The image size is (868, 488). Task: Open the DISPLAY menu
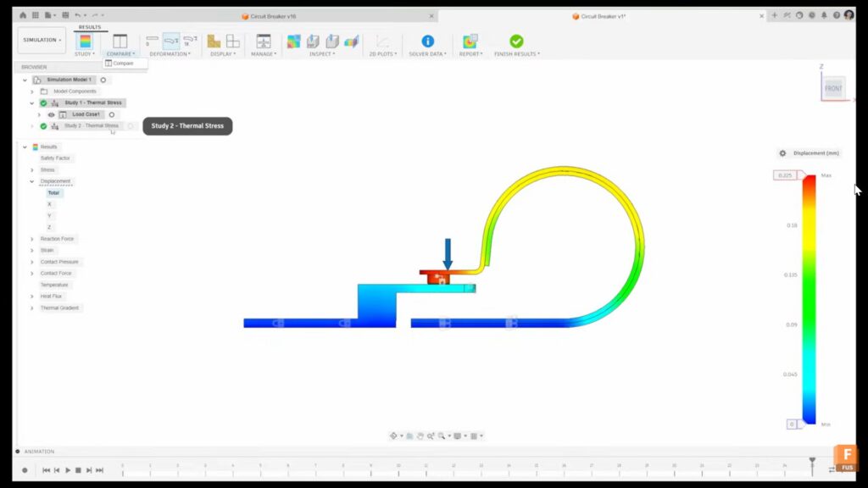(223, 54)
